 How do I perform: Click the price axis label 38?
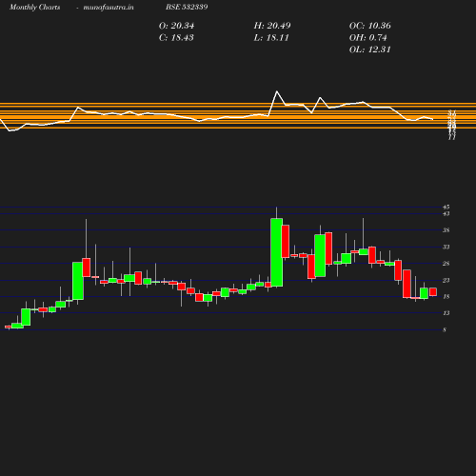coord(446,230)
